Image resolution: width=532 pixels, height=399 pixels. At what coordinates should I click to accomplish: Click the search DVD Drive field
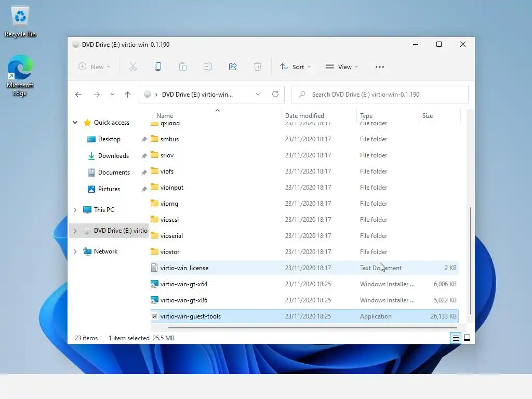[380, 95]
